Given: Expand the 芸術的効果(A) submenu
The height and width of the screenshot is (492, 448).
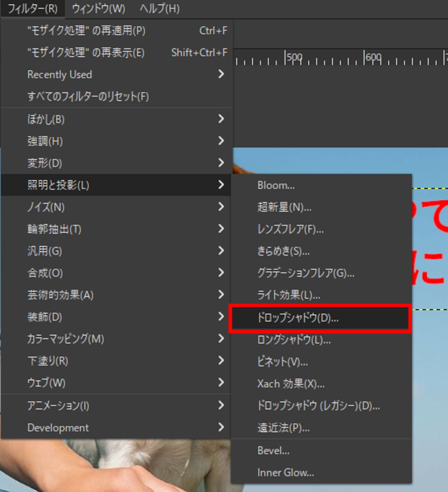Looking at the screenshot, I should point(60,295).
